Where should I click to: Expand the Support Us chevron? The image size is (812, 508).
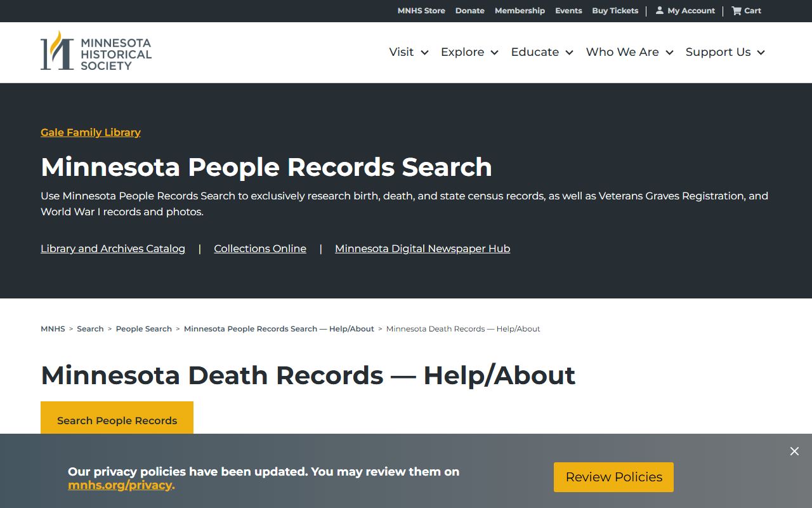[761, 53]
